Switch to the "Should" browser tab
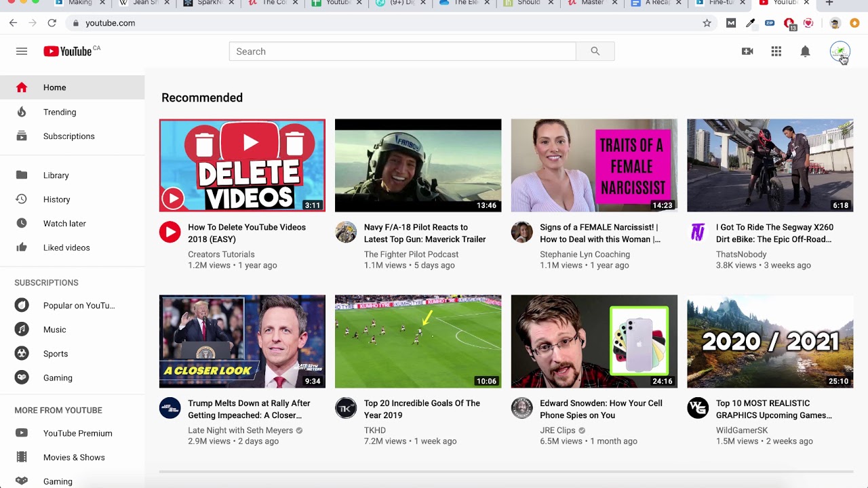 pyautogui.click(x=528, y=3)
